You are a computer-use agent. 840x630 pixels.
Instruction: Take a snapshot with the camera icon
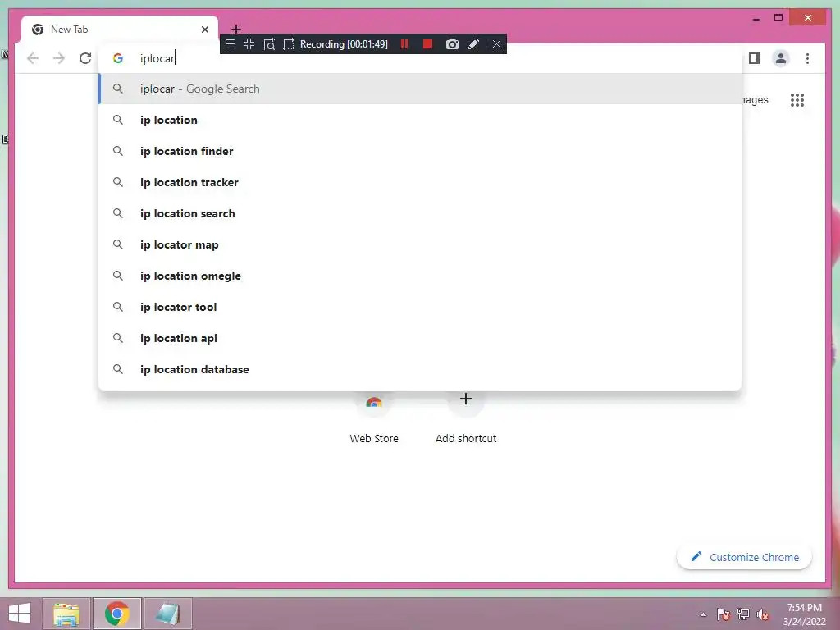(x=452, y=44)
